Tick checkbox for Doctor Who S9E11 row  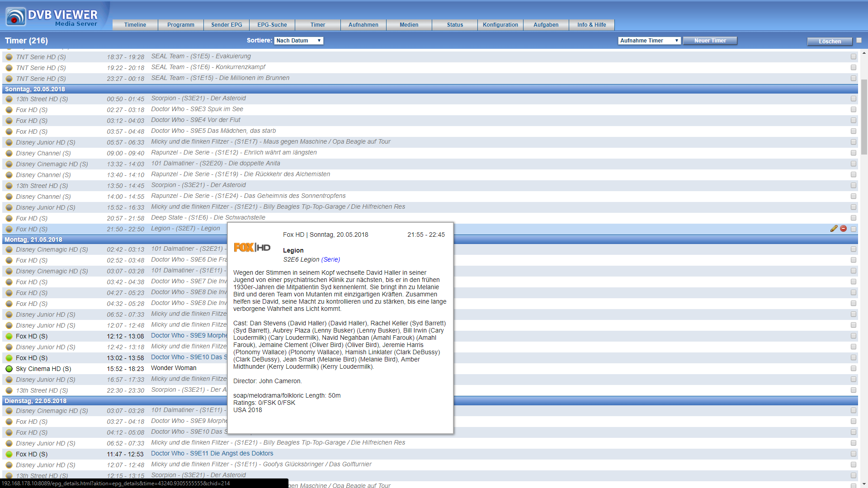pos(854,454)
